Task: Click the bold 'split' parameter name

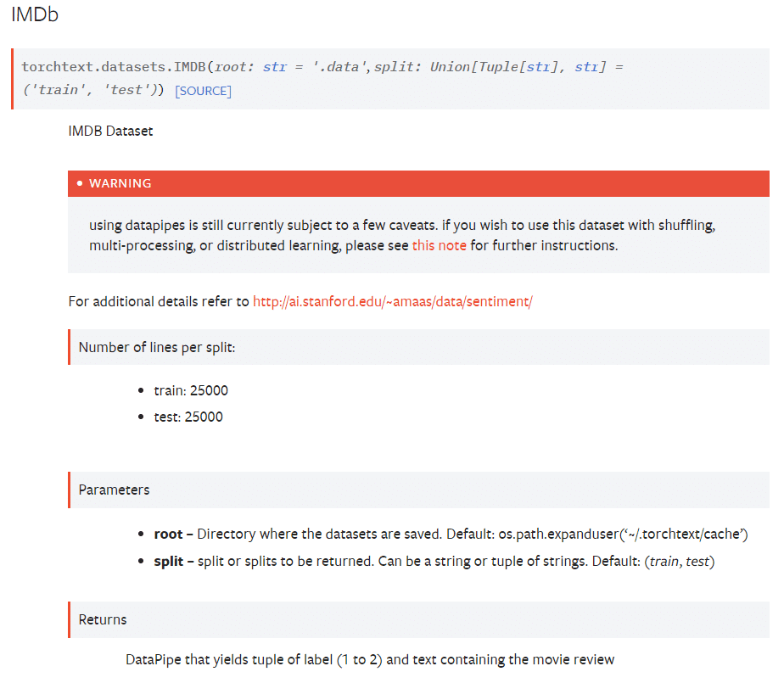Action: pyautogui.click(x=168, y=562)
